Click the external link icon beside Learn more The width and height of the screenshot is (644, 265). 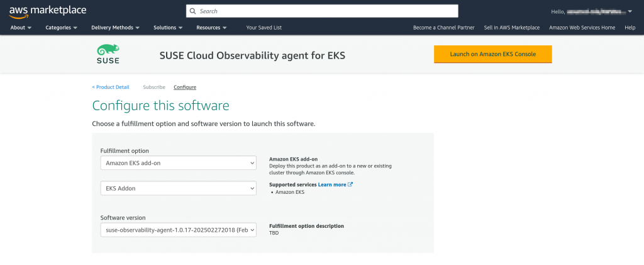(350, 184)
